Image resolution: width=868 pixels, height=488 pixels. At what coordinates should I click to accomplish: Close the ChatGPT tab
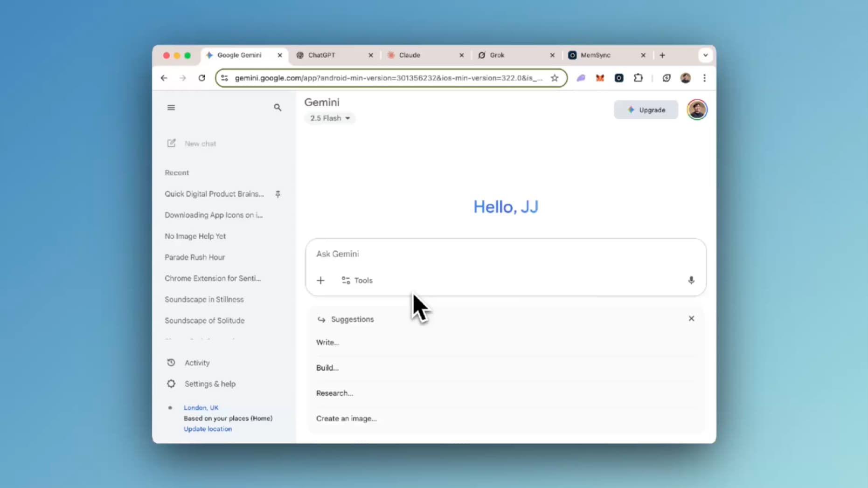point(371,55)
